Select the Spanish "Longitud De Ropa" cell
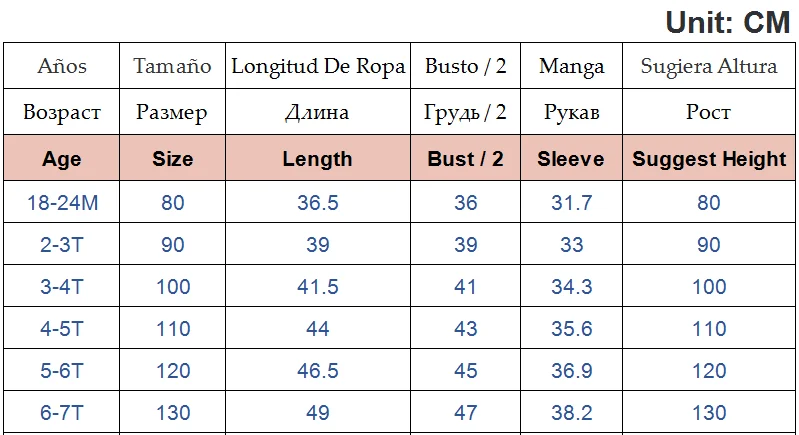Screen dimensions: 799x435 (x=317, y=67)
